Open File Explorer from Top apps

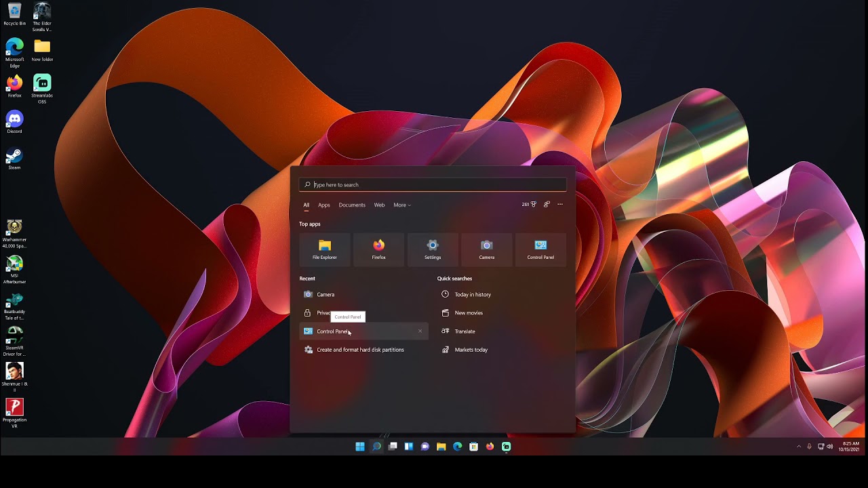[325, 249]
